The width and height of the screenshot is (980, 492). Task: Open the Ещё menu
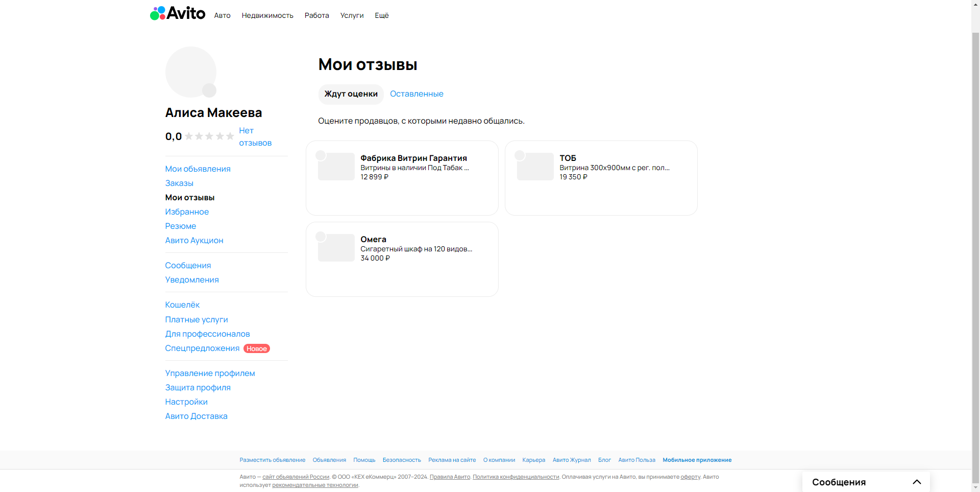(x=382, y=15)
